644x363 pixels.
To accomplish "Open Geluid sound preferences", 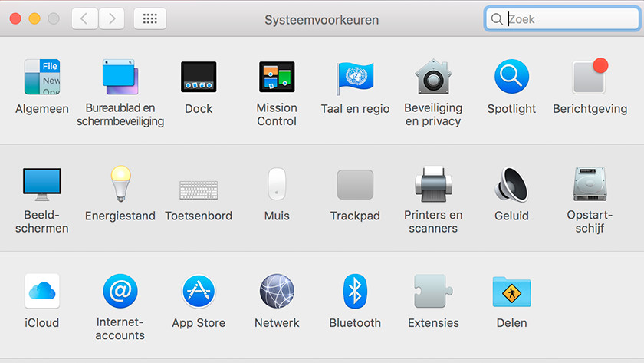I will tap(511, 185).
